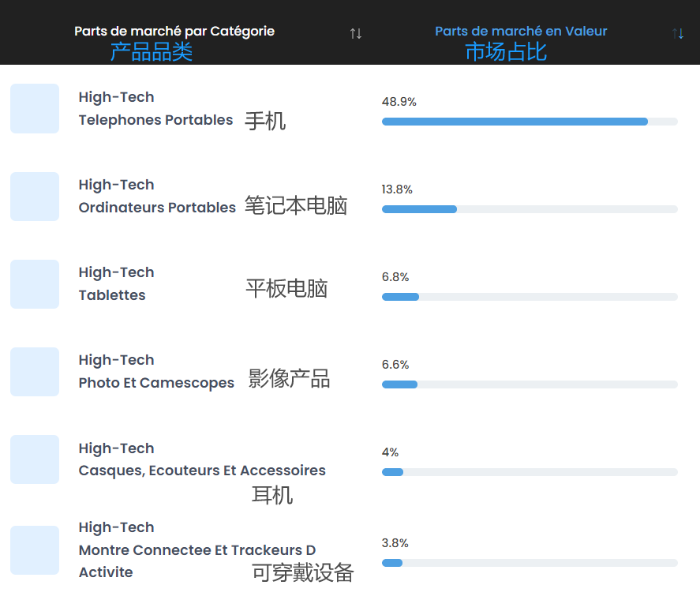The height and width of the screenshot is (615, 700).
Task: Click the Casques, Ecouteurs thumbnail square
Action: 35,459
